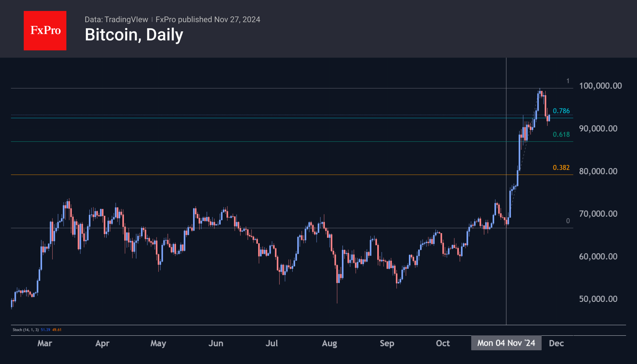
Task: Click the Mar label on time axis
Action: 45,343
